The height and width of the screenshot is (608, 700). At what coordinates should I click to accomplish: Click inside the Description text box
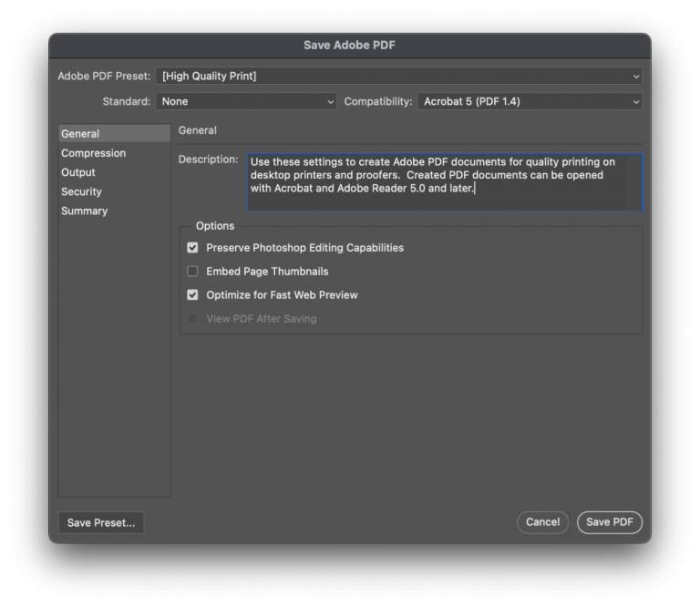pos(444,182)
